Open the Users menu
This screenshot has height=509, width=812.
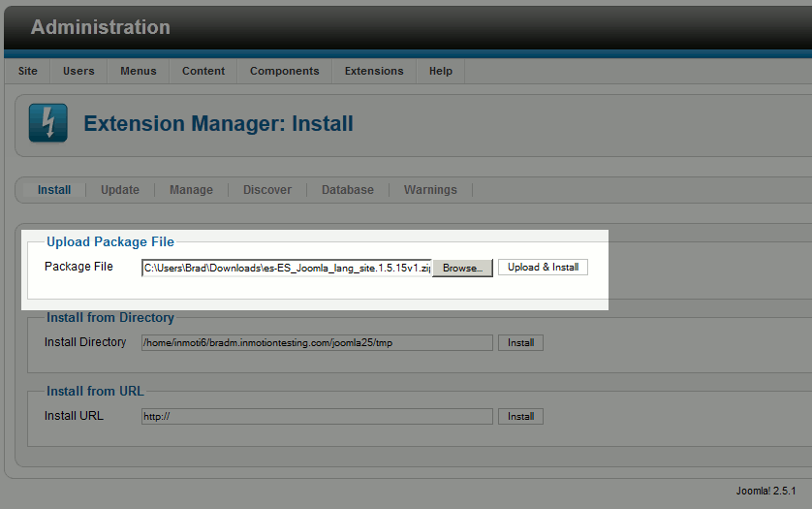pyautogui.click(x=78, y=71)
